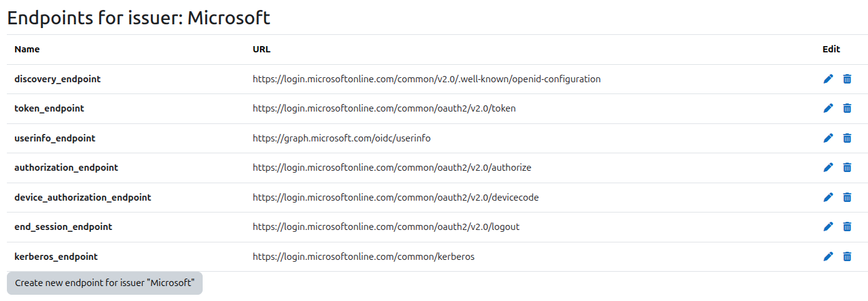Click the kerberos_endpoint name cell

(x=56, y=257)
